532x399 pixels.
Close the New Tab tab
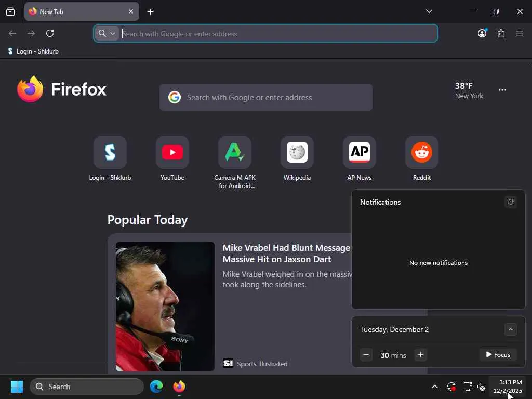coord(130,11)
